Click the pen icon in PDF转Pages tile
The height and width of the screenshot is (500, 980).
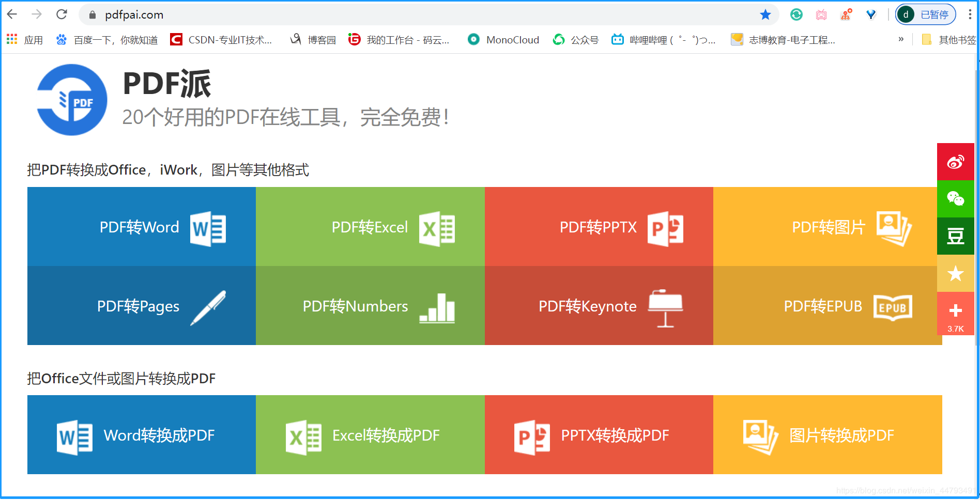coord(208,308)
